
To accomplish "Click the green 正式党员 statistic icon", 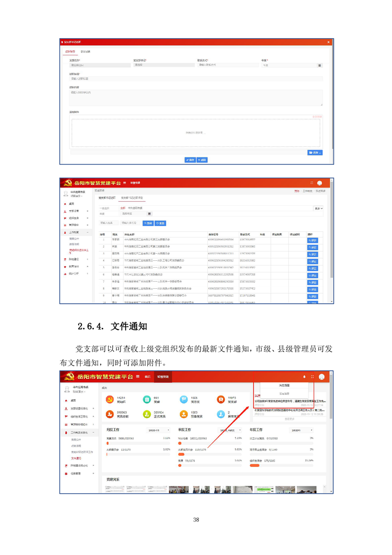I will (147, 414).
